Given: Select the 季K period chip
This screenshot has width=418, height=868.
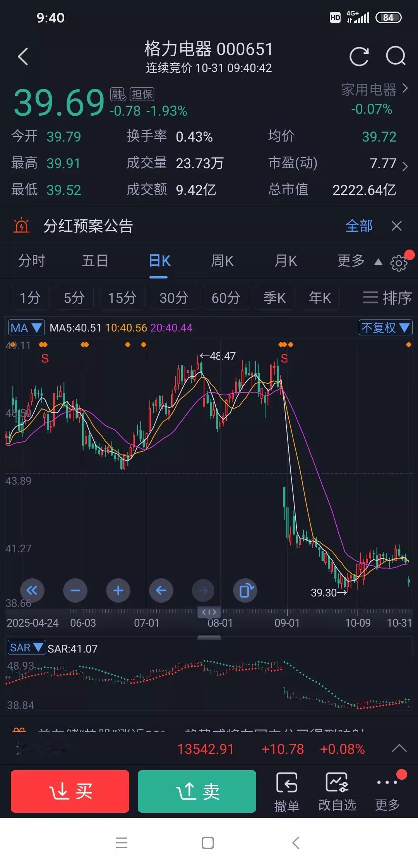Looking at the screenshot, I should 274,297.
